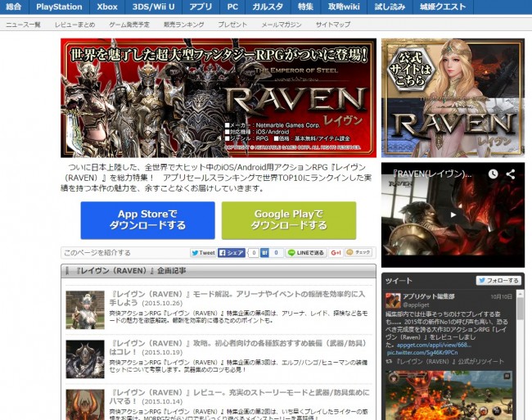This screenshot has width=532, height=420.
Task: Switch to the Xbox tab
Action: (107, 7)
